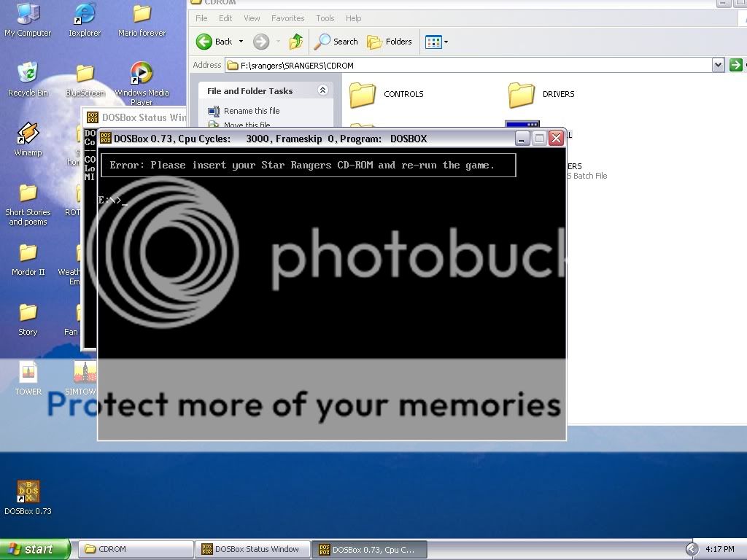Click the Forward arrow in Explorer toolbar
747x560 pixels.
coord(261,42)
